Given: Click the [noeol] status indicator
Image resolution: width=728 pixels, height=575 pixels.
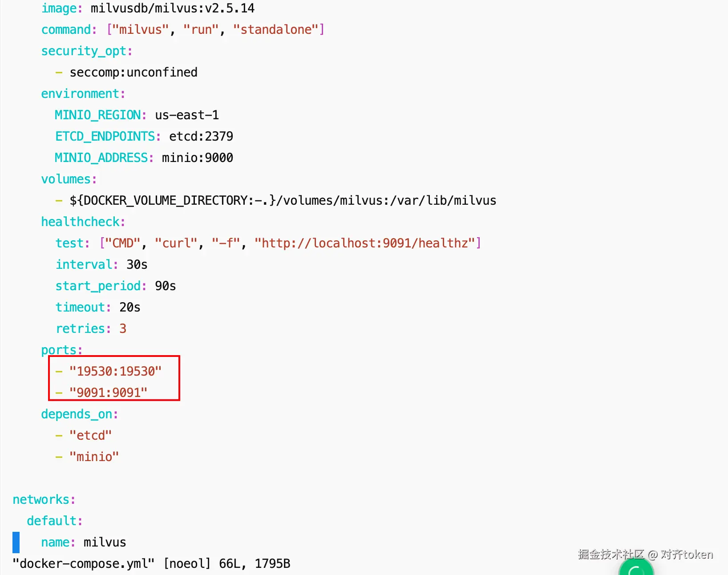Looking at the screenshot, I should point(187,564).
